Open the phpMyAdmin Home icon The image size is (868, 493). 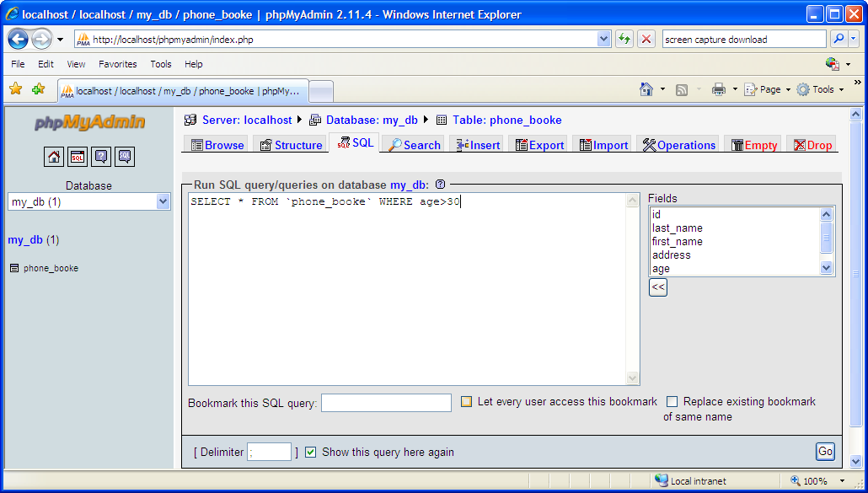click(x=54, y=157)
